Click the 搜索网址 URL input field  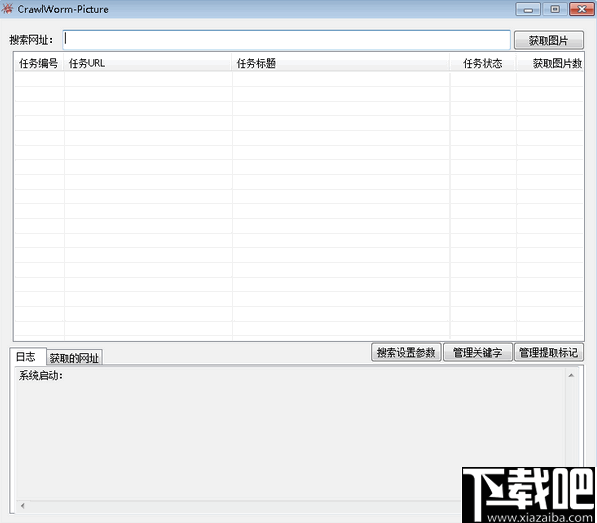[x=286, y=40]
